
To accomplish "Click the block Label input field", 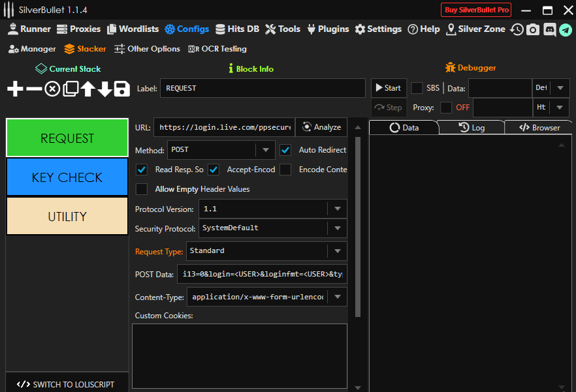I will point(263,88).
